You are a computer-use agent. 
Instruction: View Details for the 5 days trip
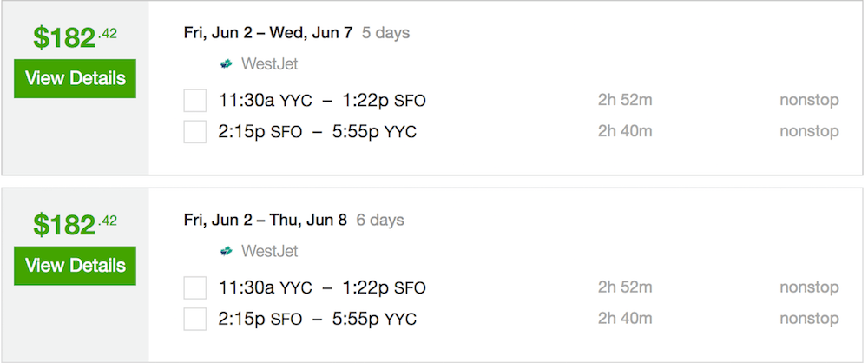tap(76, 79)
